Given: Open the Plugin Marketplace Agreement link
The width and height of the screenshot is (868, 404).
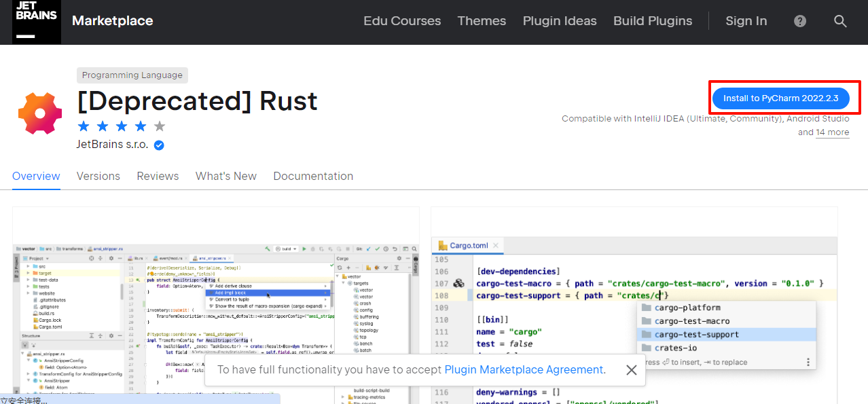Looking at the screenshot, I should [x=524, y=370].
